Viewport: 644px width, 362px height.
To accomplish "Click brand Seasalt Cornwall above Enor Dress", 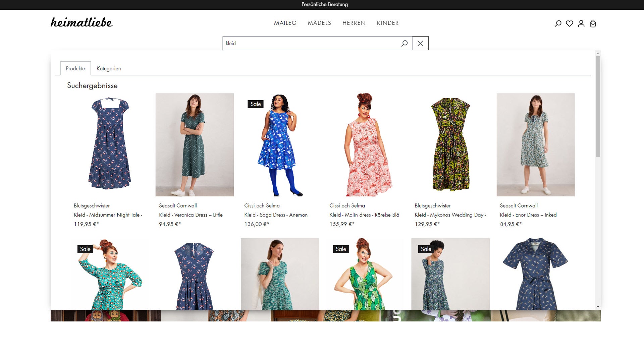I will pyautogui.click(x=519, y=205).
